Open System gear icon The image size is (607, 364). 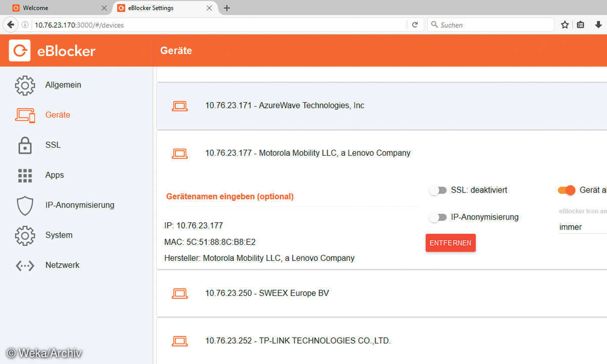(25, 236)
